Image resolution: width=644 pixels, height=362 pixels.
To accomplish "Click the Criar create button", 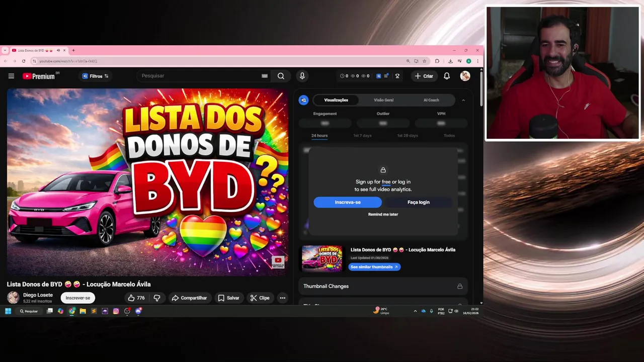I will pos(424,76).
